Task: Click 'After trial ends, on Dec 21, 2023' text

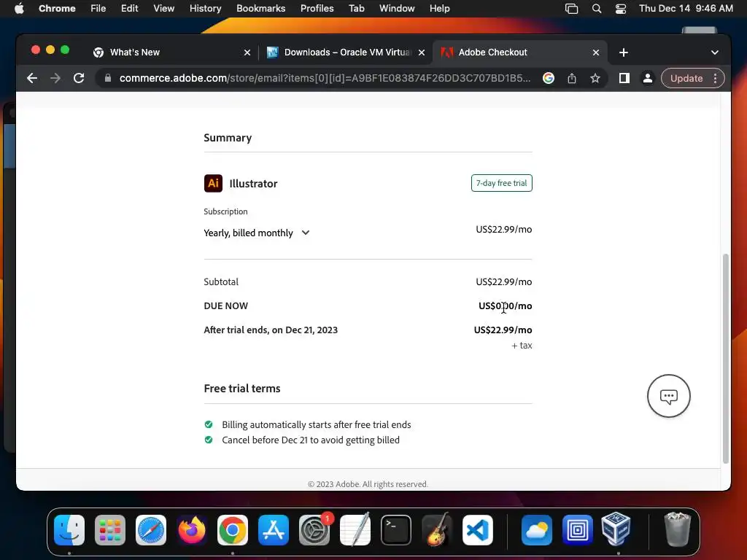Action: coord(271,330)
